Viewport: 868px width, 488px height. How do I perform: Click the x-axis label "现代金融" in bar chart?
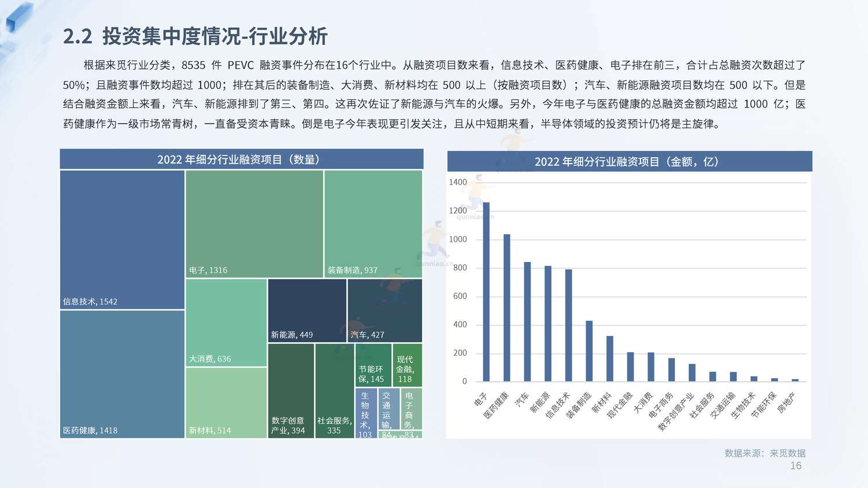pyautogui.click(x=620, y=405)
